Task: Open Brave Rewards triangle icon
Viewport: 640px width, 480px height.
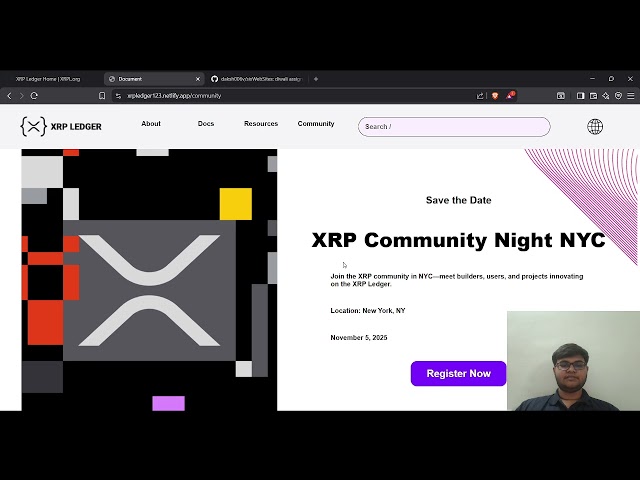Action: point(510,96)
